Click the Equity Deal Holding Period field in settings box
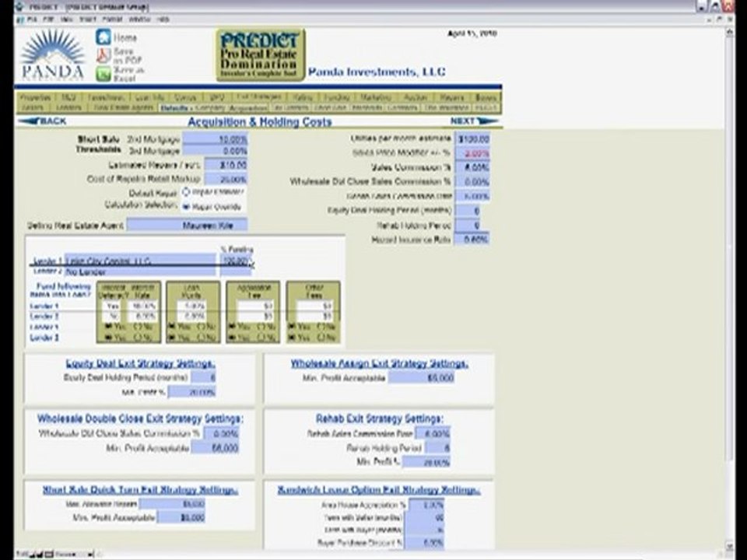The height and width of the screenshot is (560, 747). pyautogui.click(x=204, y=377)
